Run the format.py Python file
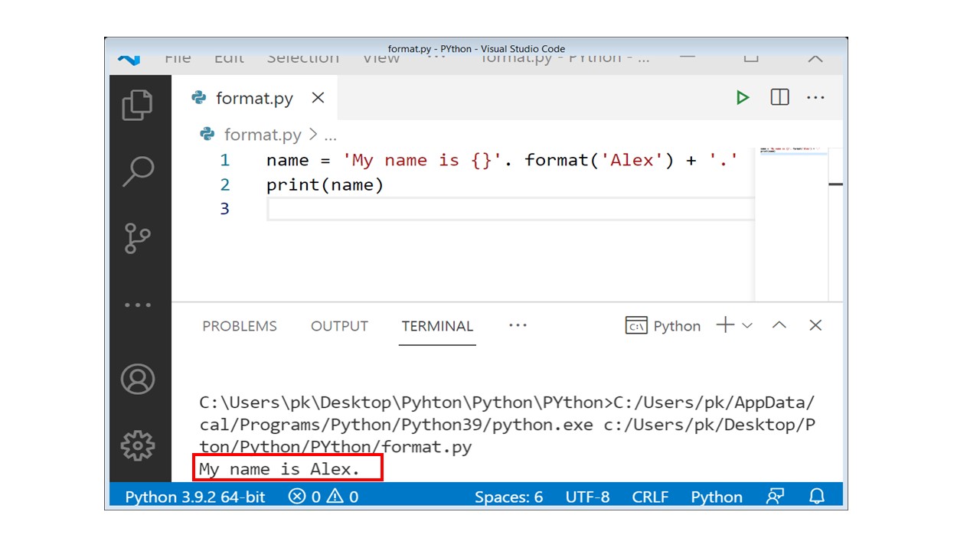 click(742, 97)
